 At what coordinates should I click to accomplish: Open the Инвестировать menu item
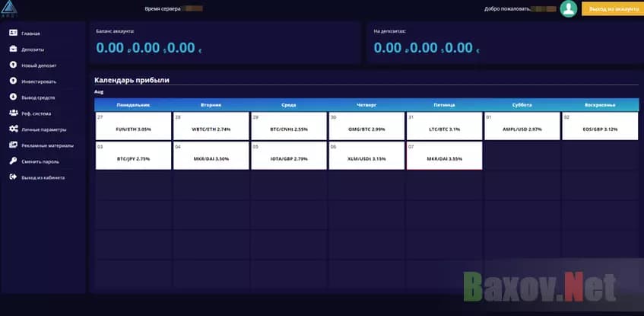39,81
